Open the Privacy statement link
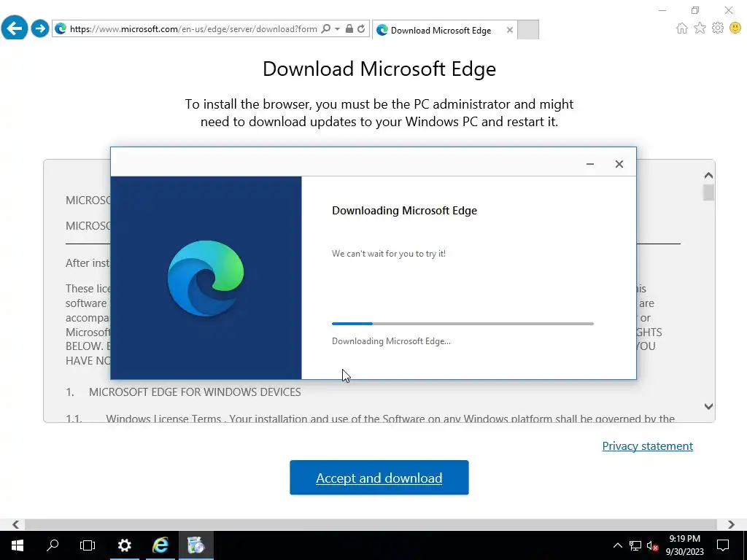747x560 pixels. click(x=648, y=446)
